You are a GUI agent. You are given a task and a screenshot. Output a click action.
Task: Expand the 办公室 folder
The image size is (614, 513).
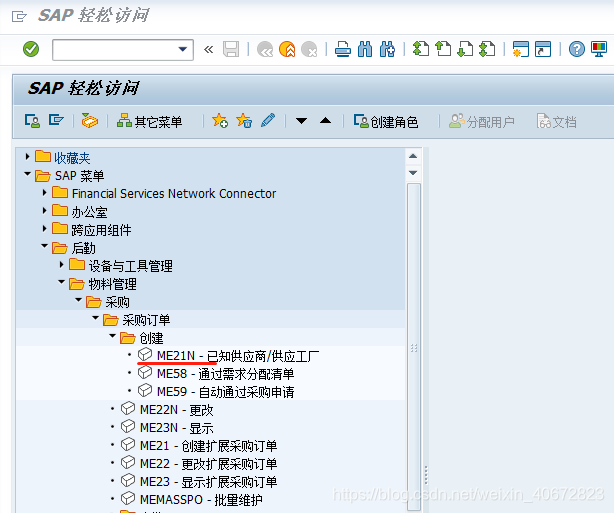click(x=44, y=211)
